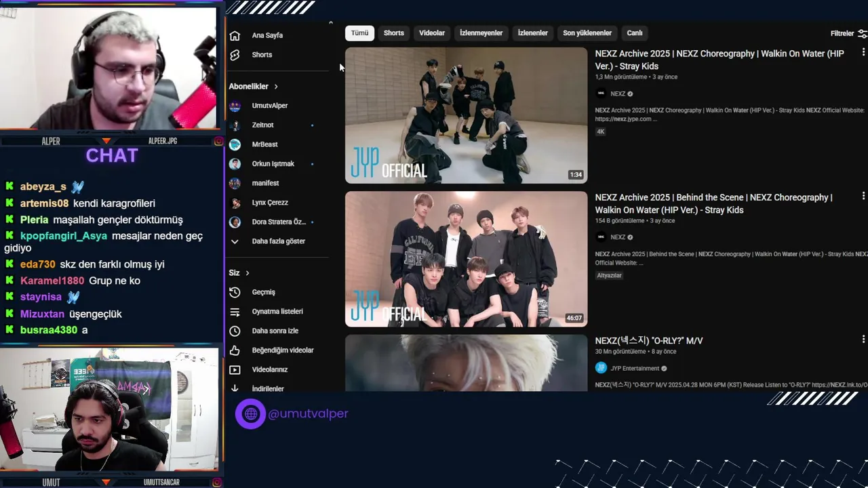Play the 1:34 choreography video thumbnail
The height and width of the screenshot is (488, 868).
click(466, 115)
